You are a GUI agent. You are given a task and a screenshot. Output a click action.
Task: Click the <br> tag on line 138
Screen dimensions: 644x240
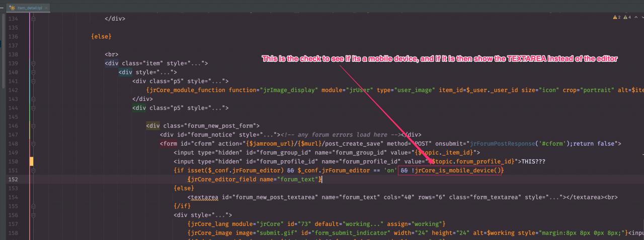(112, 55)
